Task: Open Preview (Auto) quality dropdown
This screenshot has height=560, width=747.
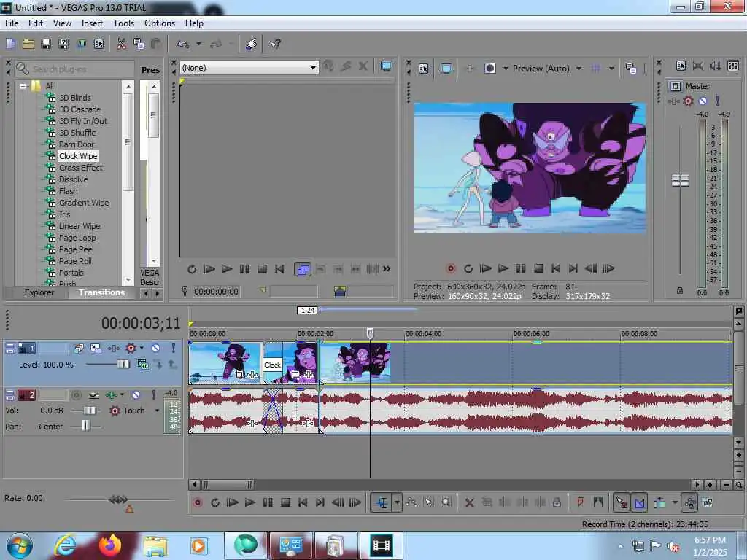Action: click(578, 69)
